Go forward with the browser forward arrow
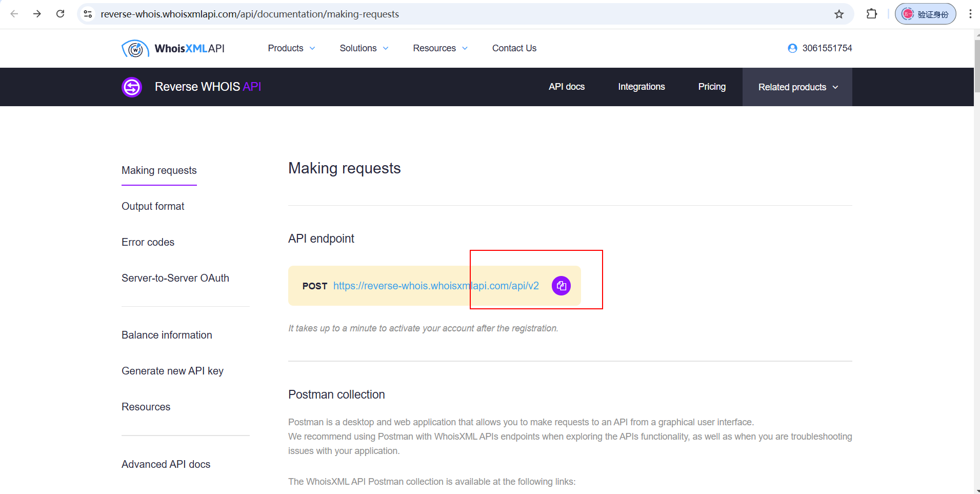This screenshot has width=980, height=494. click(37, 14)
